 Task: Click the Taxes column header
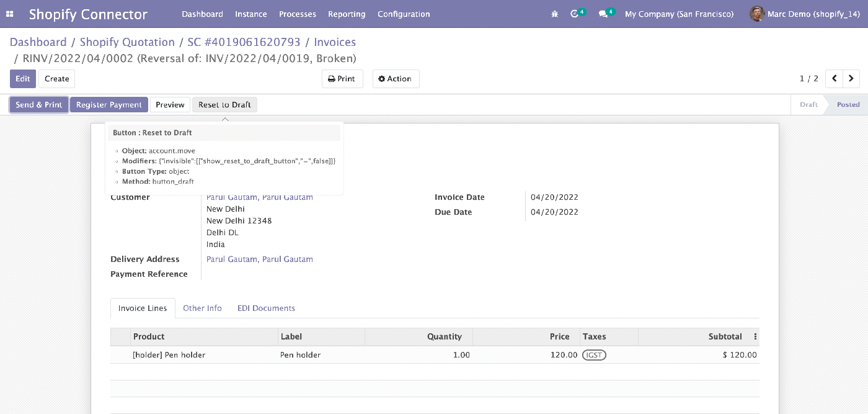609,336
